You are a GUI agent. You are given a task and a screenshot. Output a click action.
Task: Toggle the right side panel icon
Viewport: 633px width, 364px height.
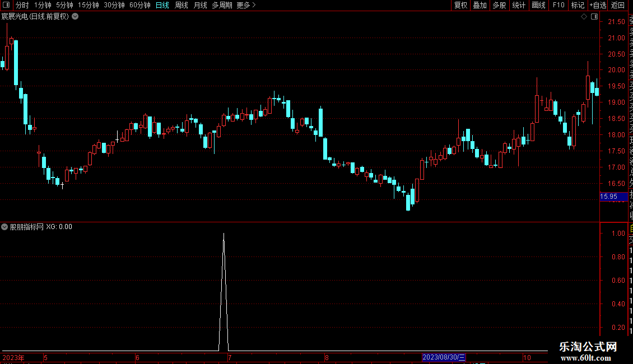(x=594, y=17)
